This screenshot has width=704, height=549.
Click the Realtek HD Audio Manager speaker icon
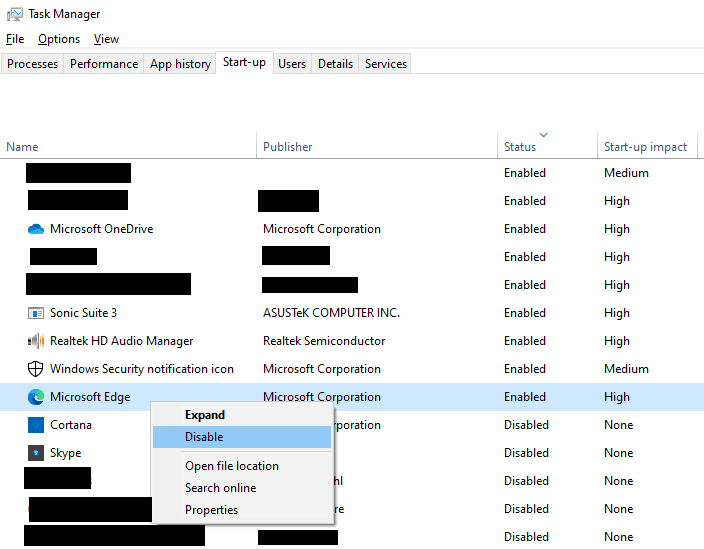point(36,341)
